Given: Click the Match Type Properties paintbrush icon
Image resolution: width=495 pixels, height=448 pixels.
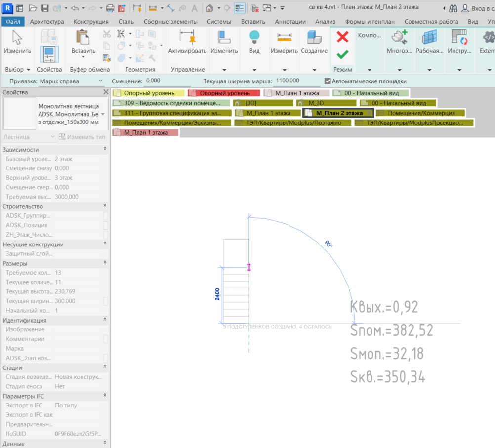Looking at the screenshot, I should 106,57.
